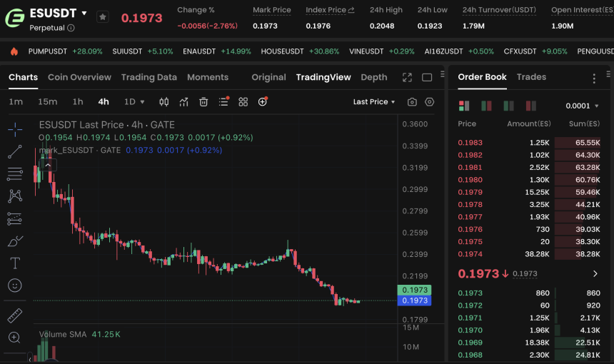
Task: Click the circled plus add icon
Action: tap(263, 102)
